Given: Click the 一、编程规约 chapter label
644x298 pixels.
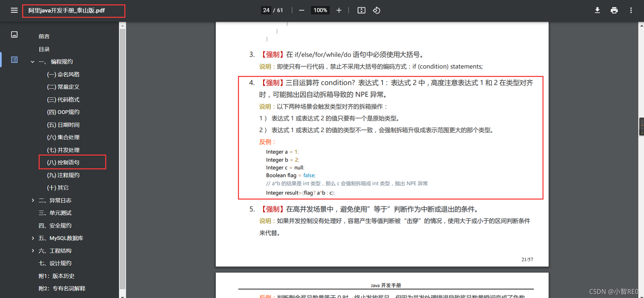Looking at the screenshot, I should tap(55, 62).
